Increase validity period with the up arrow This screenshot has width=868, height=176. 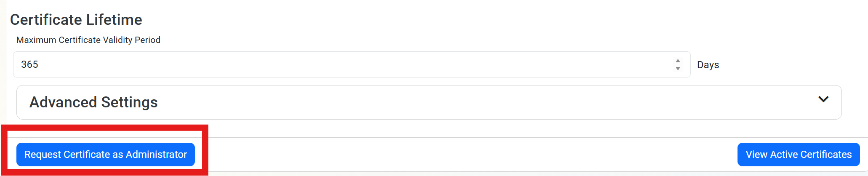point(678,61)
